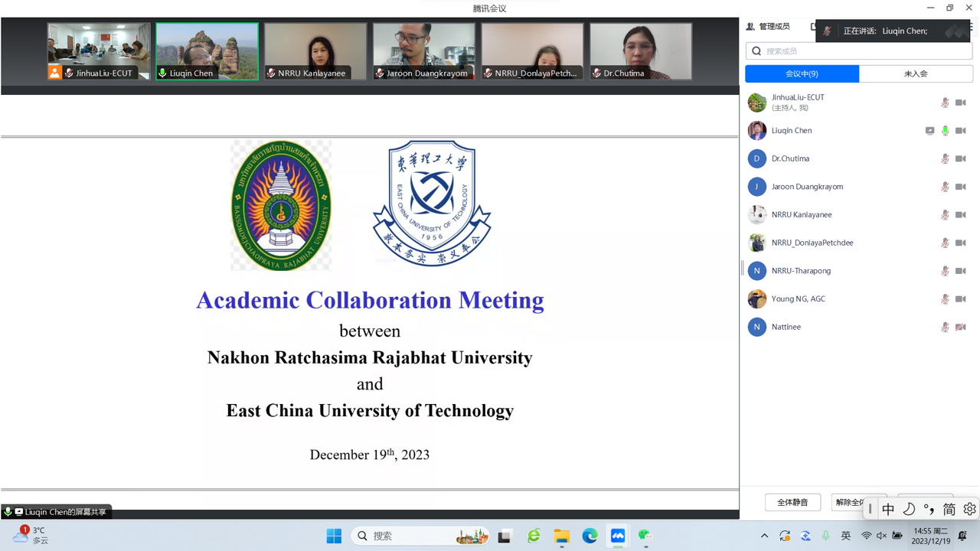Click NRRU-Tharapong's camera icon
980x551 pixels.
961,271
